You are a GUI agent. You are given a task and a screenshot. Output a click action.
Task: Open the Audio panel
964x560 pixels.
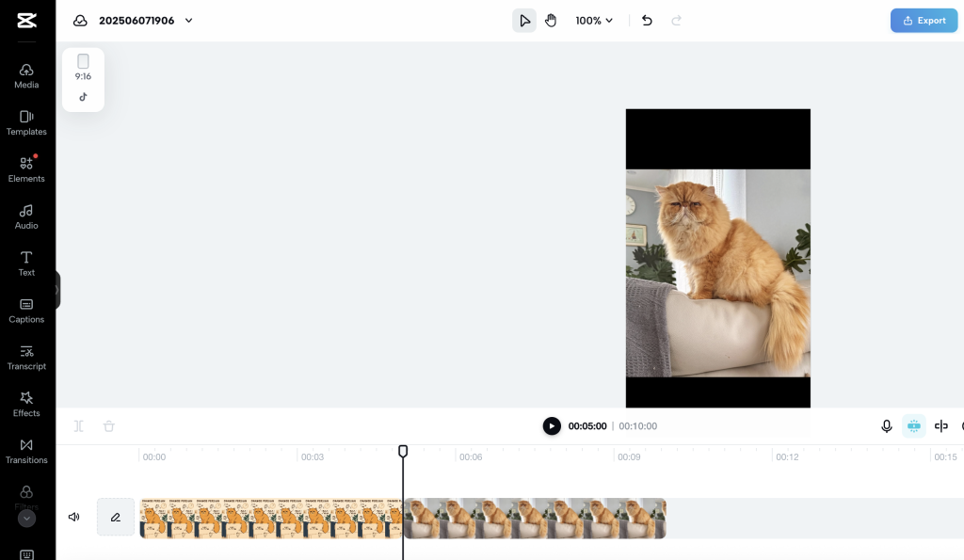[26, 217]
